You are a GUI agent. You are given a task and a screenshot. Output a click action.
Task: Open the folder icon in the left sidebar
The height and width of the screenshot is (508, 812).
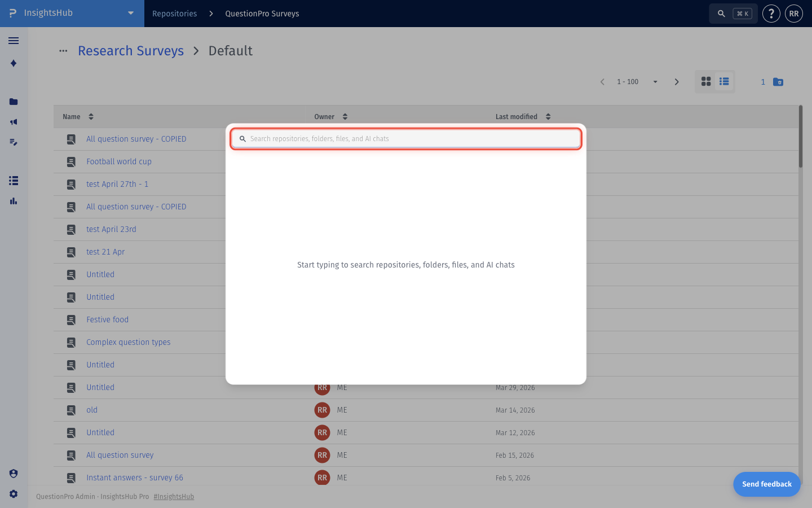tap(14, 102)
